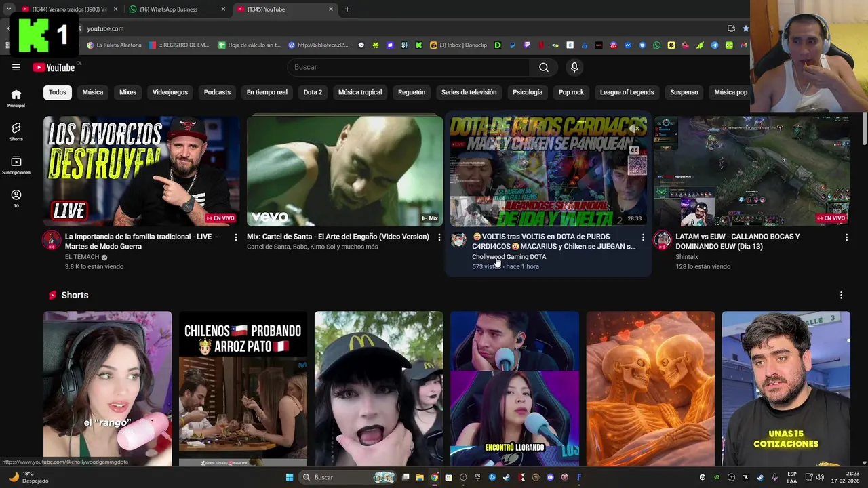Bookmark this page with the star icon
The image size is (868, 488).
(x=745, y=28)
